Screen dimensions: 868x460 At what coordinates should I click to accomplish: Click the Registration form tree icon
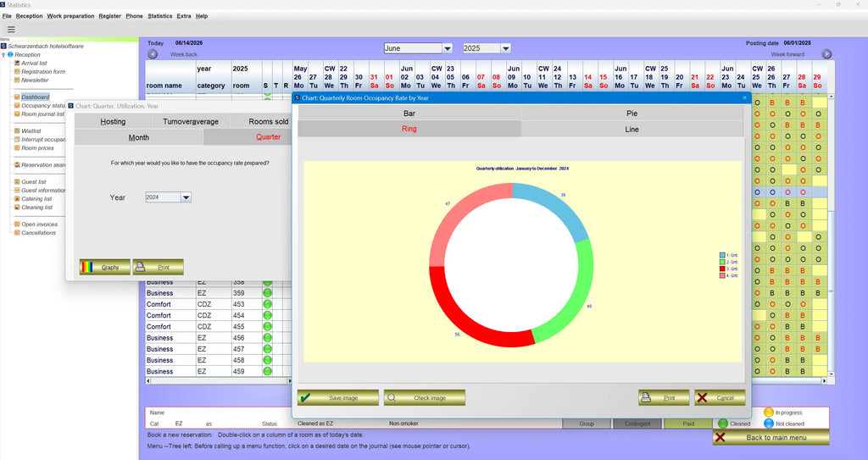click(x=17, y=71)
